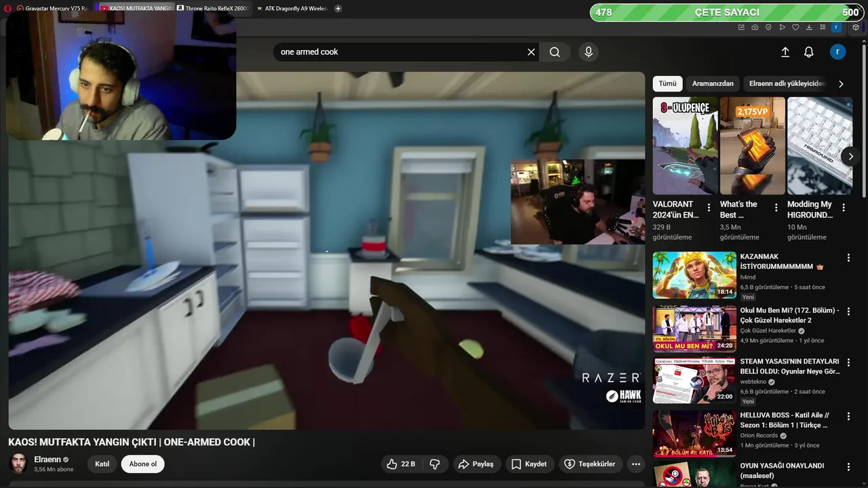Image resolution: width=868 pixels, height=488 pixels.
Task: Open the 2,175VP What's the Best Short
Action: [753, 146]
